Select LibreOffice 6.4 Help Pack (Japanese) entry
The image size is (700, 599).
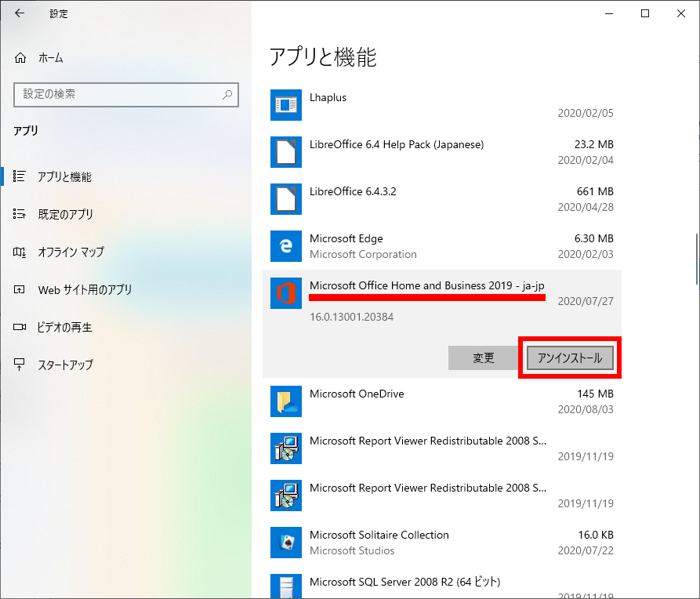397,145
